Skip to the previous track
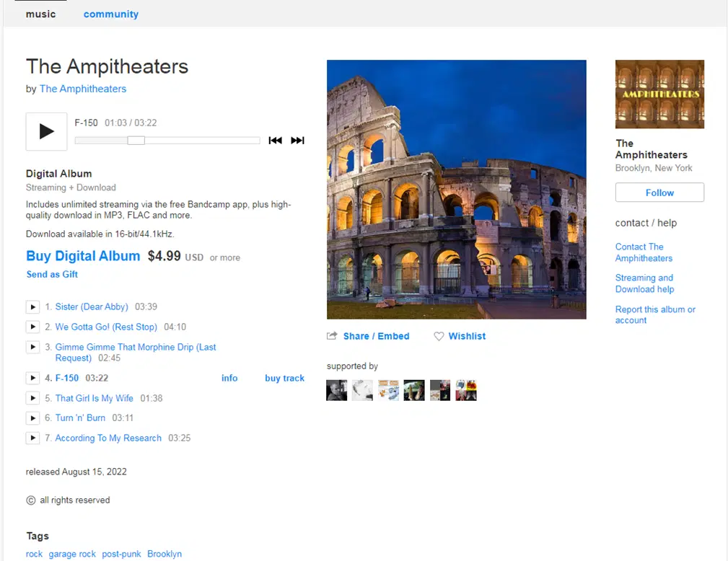 (275, 141)
